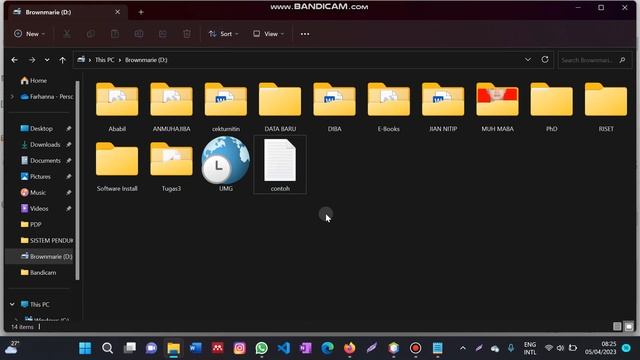
Task: Add a new File Explorer tab
Action: click(141, 12)
